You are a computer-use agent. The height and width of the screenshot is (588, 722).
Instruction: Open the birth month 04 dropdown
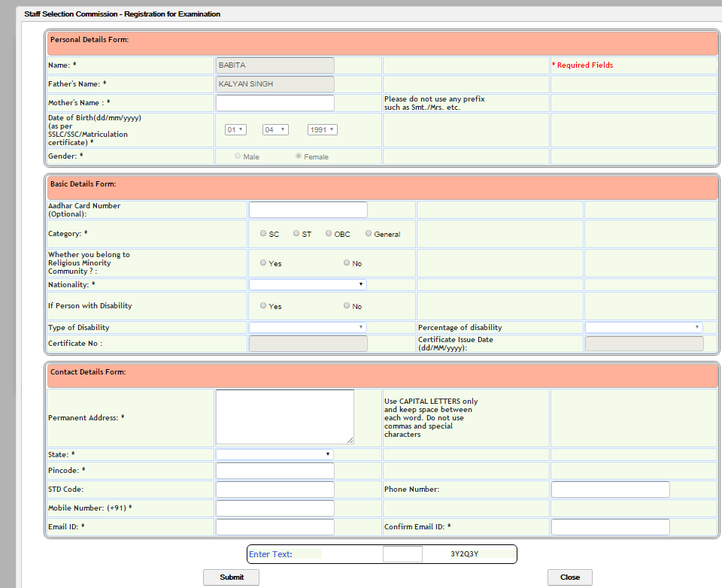pos(275,130)
